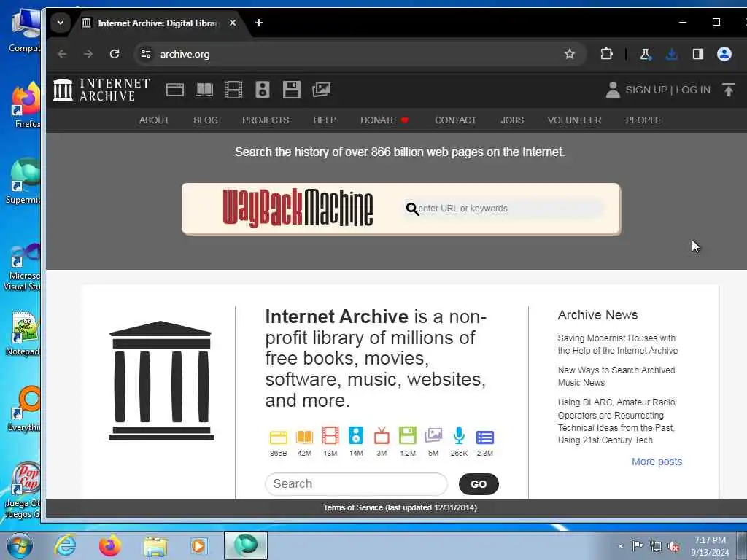Open the Windows Start button
747x560 pixels.
click(x=19, y=545)
